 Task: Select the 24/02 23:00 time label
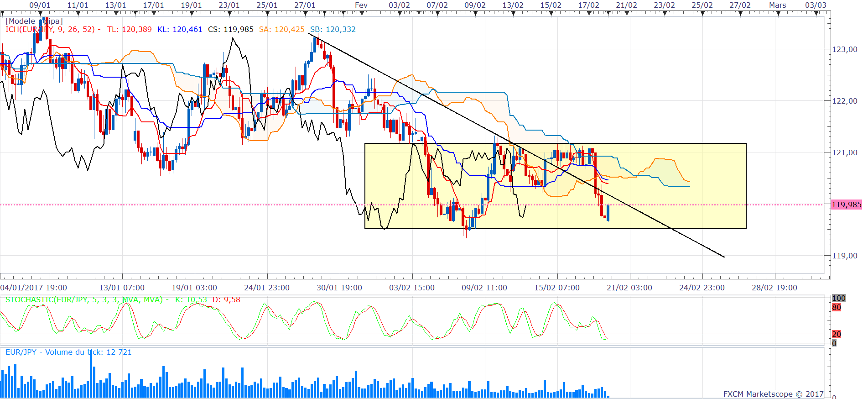point(702,288)
